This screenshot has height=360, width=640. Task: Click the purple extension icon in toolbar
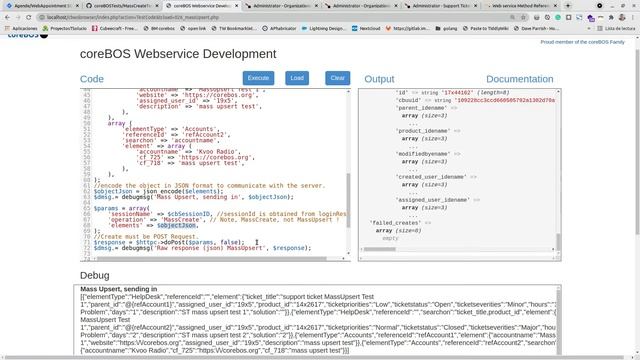pos(591,18)
